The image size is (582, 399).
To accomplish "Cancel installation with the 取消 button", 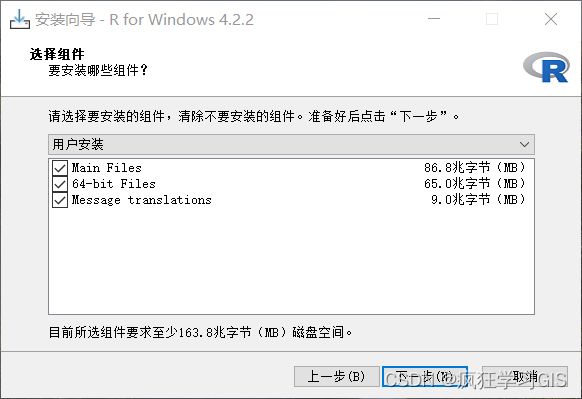I will click(x=525, y=377).
